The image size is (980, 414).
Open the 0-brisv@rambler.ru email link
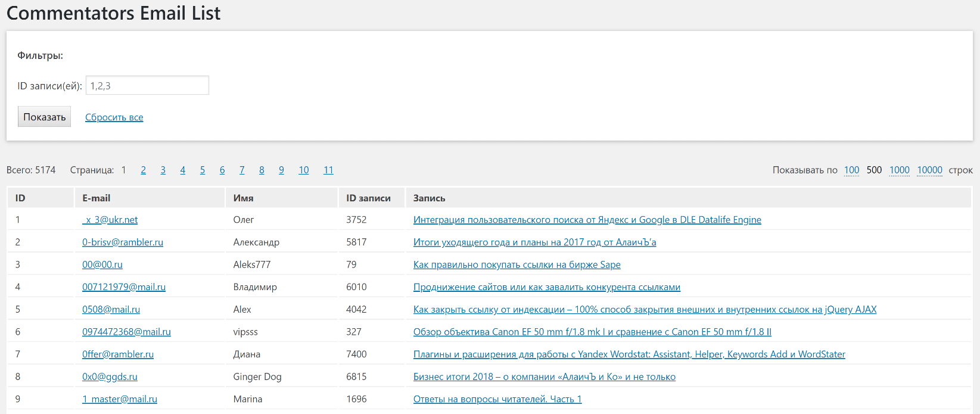click(x=123, y=242)
